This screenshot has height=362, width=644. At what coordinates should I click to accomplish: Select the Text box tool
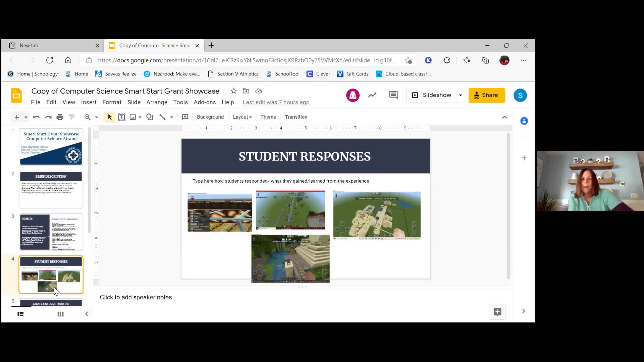pos(121,117)
